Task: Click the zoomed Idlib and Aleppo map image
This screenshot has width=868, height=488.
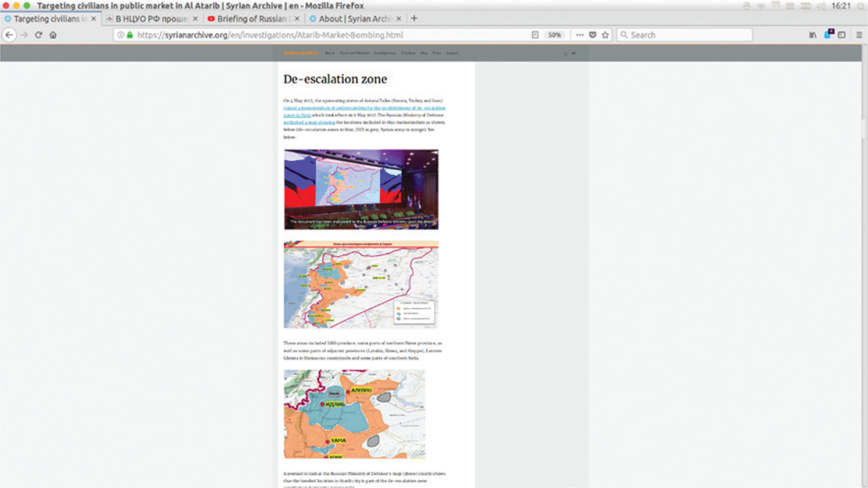Action: pyautogui.click(x=354, y=414)
